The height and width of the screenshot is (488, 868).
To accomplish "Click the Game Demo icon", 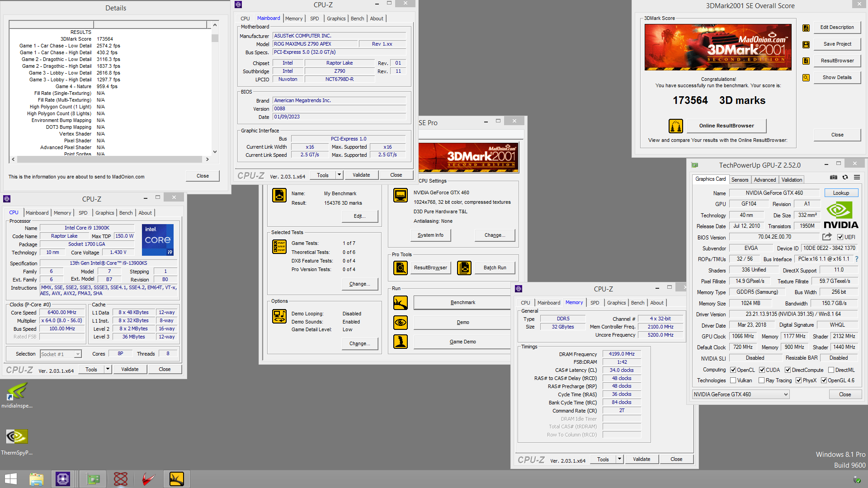I will click(401, 342).
